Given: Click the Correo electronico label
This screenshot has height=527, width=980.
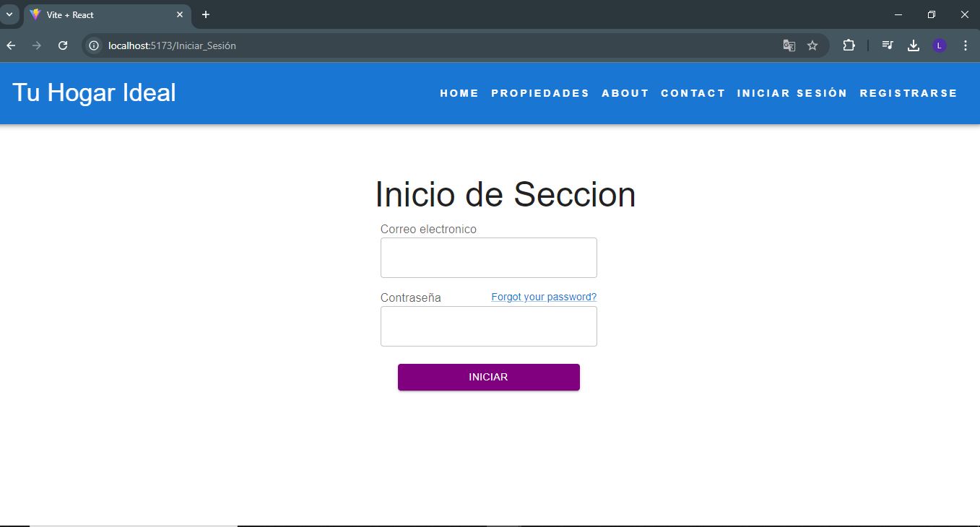Looking at the screenshot, I should pos(428,229).
